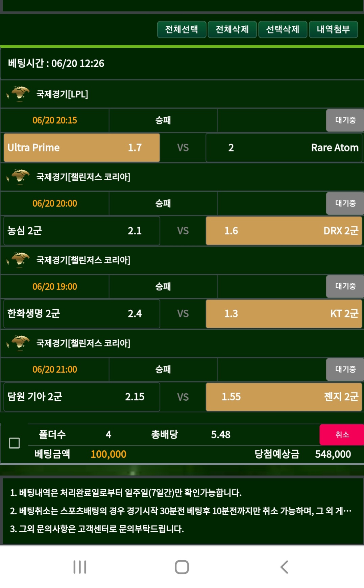Click the 내역첨부 button
This screenshot has width=364, height=588.
pos(333,29)
